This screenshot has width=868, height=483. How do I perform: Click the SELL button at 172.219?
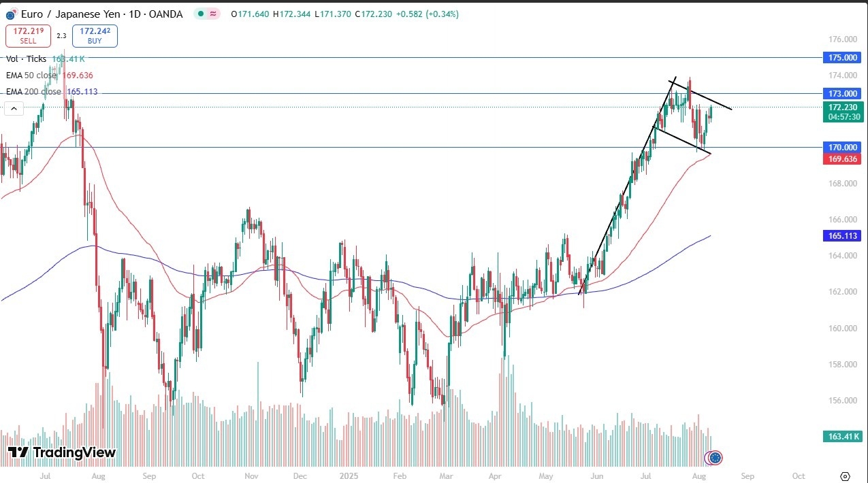pyautogui.click(x=28, y=36)
